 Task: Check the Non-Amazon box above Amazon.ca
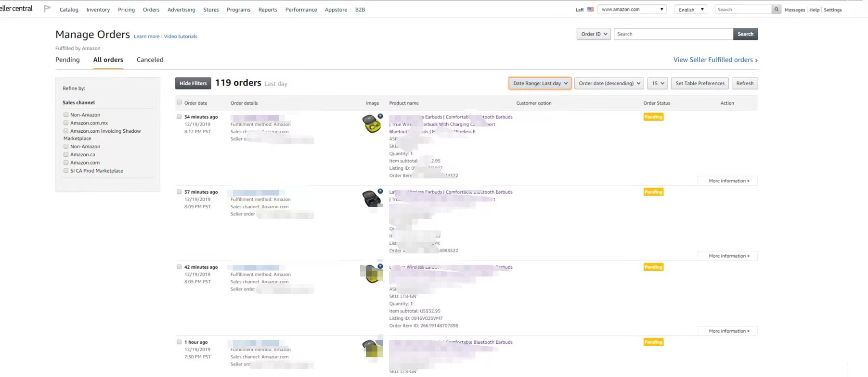point(66,147)
